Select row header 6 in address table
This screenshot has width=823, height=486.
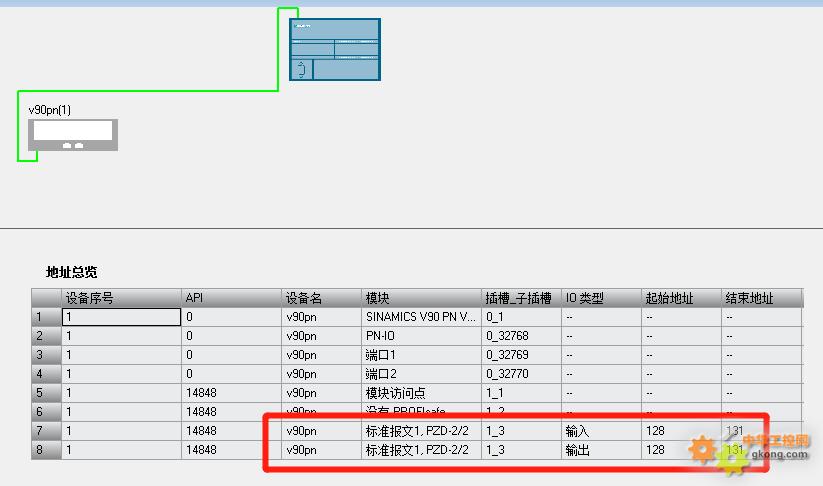tap(47, 411)
